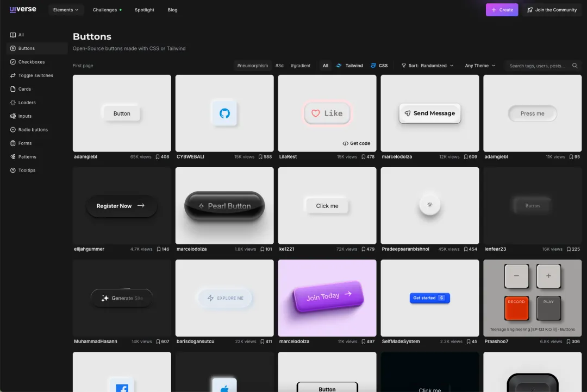Open author MuhammadHasann profile

tap(96, 342)
